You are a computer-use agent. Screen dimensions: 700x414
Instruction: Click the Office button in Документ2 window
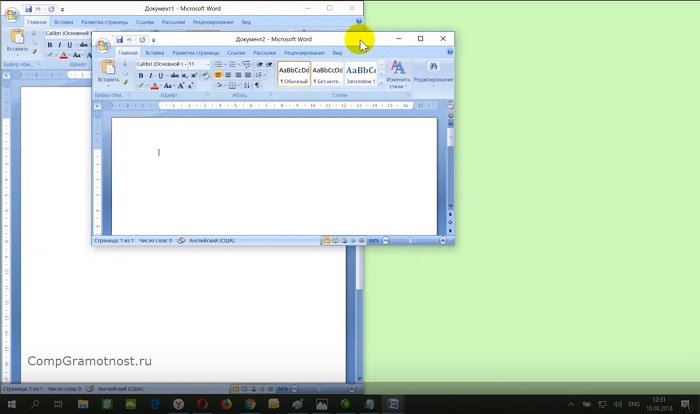click(x=103, y=45)
